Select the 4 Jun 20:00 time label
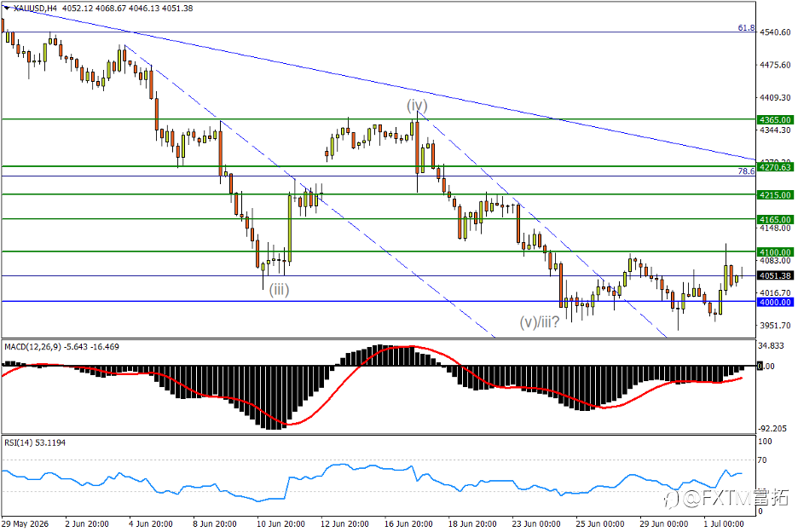The width and height of the screenshot is (798, 532). (151, 523)
